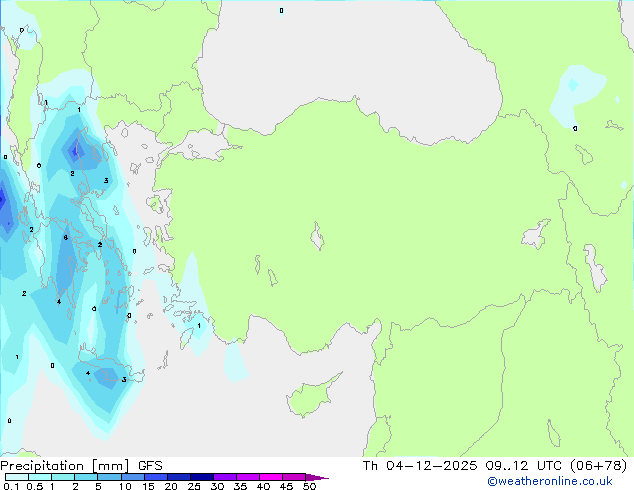Click the "40" legend scale label
The width and height of the screenshot is (634, 490).
pos(263,486)
